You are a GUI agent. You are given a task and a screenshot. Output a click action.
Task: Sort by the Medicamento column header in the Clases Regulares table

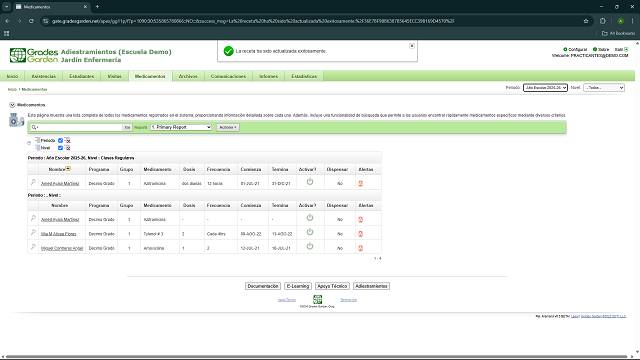[x=157, y=169]
